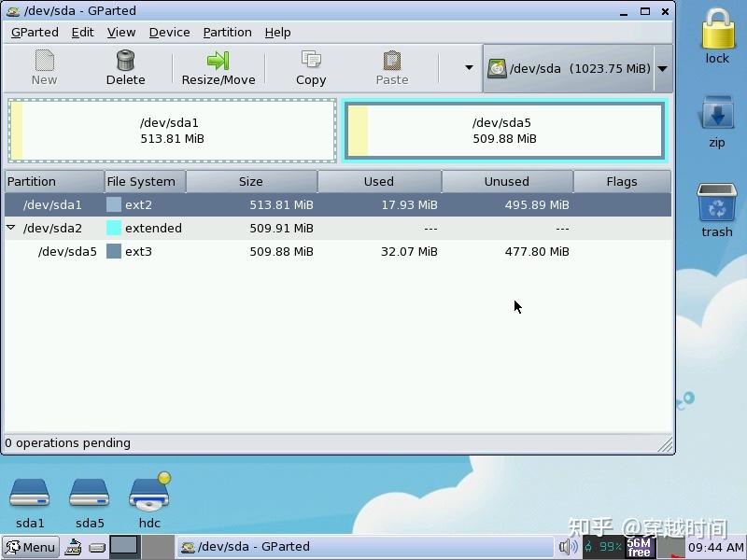Open the GParted menu
Screen dimensions: 747x560
(x=35, y=32)
